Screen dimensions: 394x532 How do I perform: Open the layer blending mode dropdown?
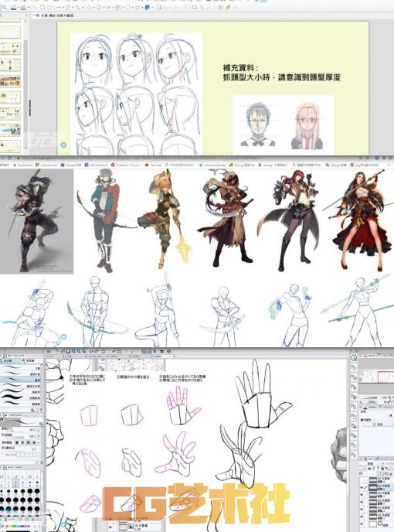pos(371,464)
